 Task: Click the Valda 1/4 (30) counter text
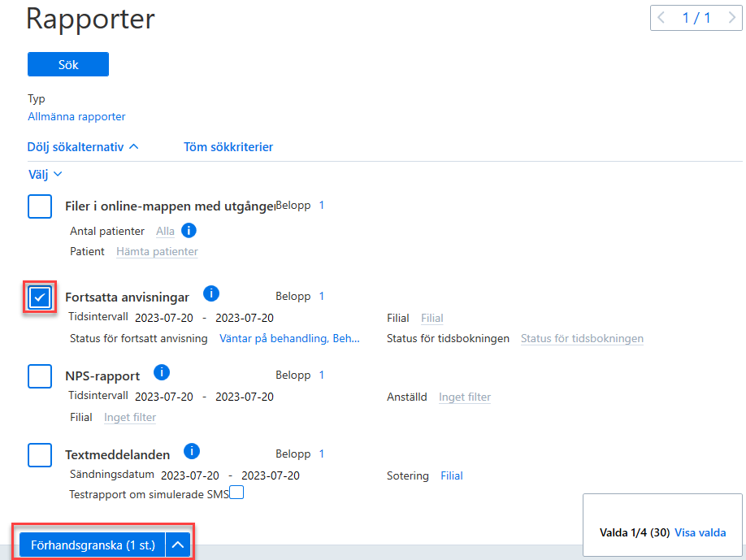pos(635,532)
